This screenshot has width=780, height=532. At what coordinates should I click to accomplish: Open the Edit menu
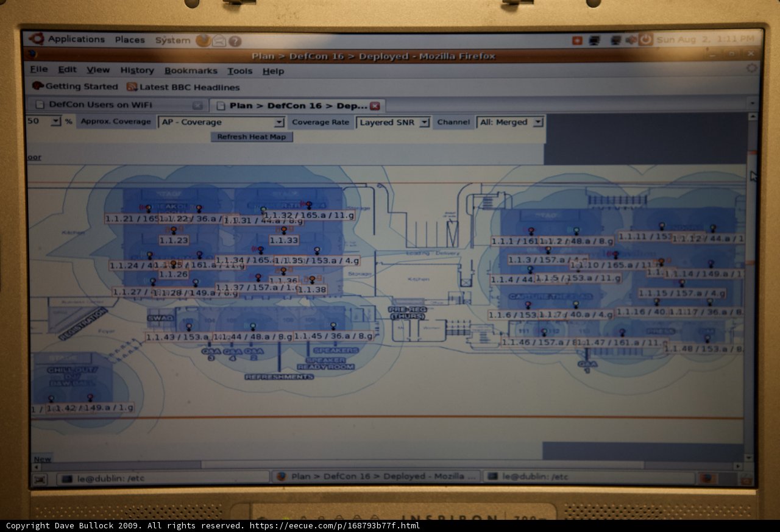click(67, 69)
